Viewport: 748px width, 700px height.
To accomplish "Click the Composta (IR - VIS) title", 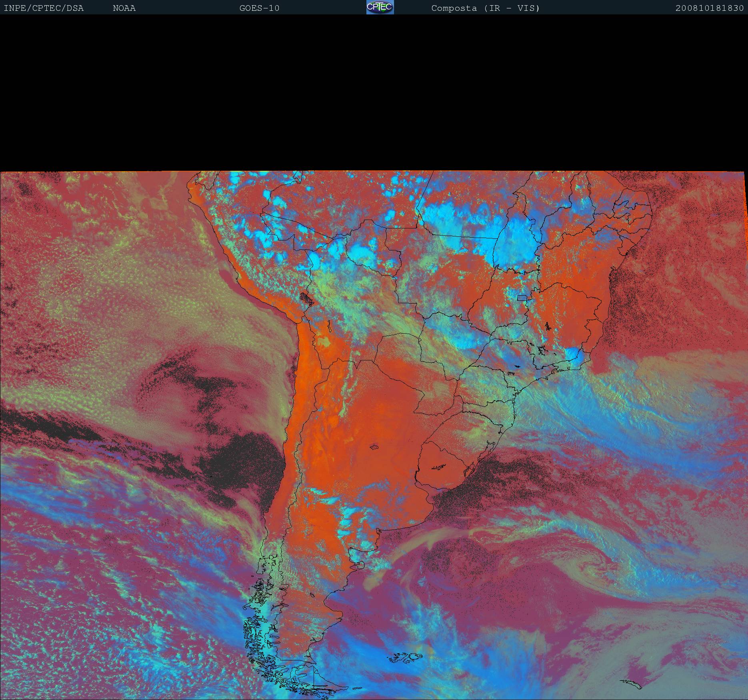I will 485,8.
